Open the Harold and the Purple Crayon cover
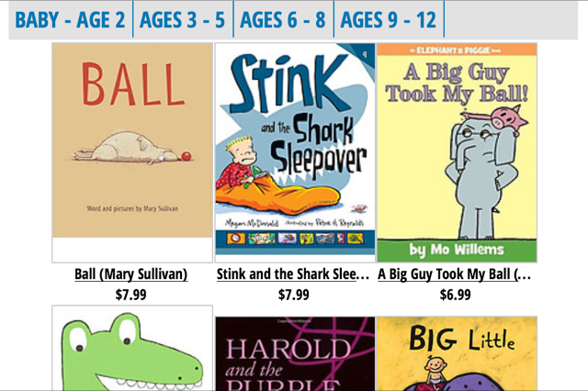The height and width of the screenshot is (391, 588). [295, 353]
